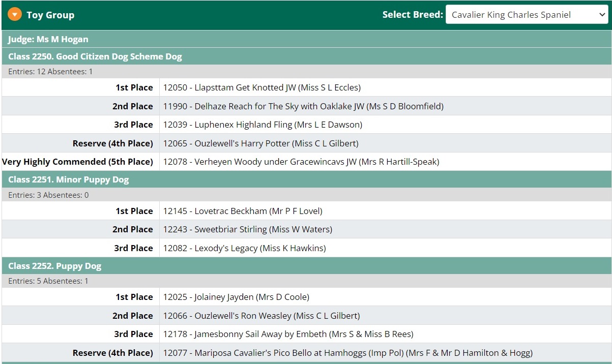The image size is (612, 364).
Task: Click Mariposa Cavalier's Pico Bello entry
Action: tap(347, 353)
